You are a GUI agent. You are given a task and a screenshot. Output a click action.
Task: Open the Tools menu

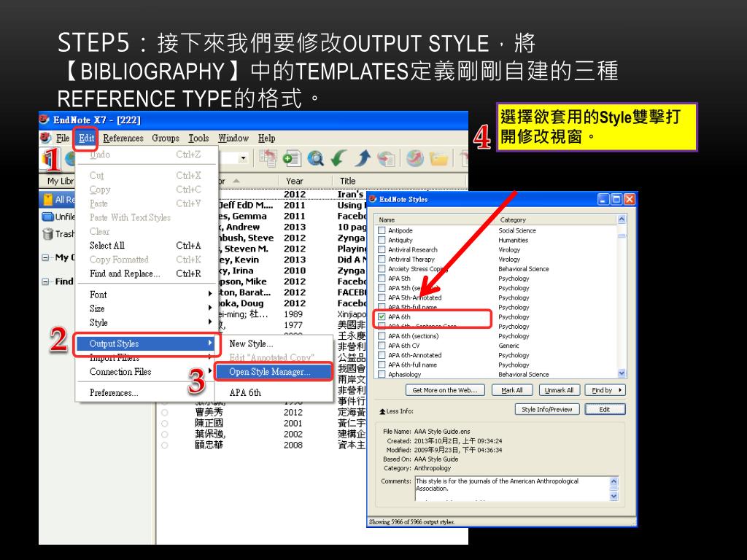pos(198,138)
